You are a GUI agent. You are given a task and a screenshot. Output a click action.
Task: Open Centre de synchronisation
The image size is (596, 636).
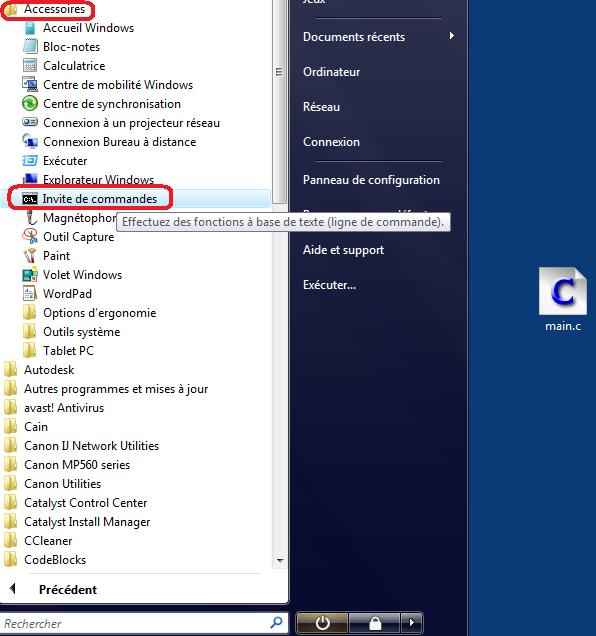[x=112, y=104]
